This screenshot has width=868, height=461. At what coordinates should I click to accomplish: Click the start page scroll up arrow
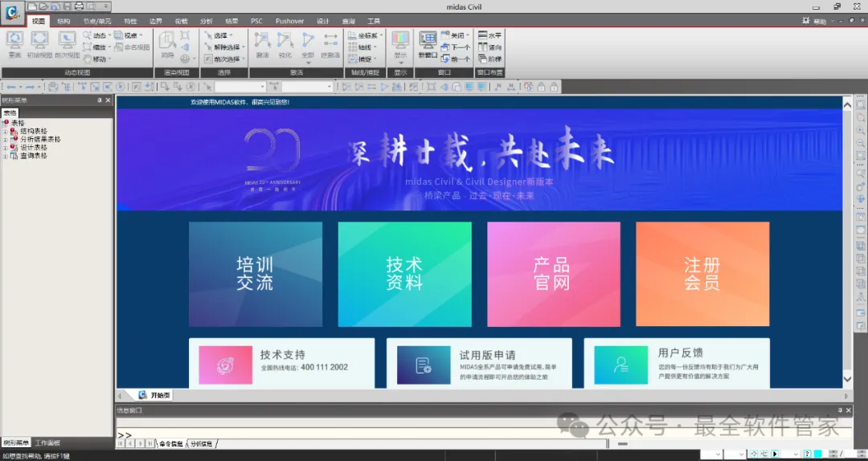click(x=847, y=104)
